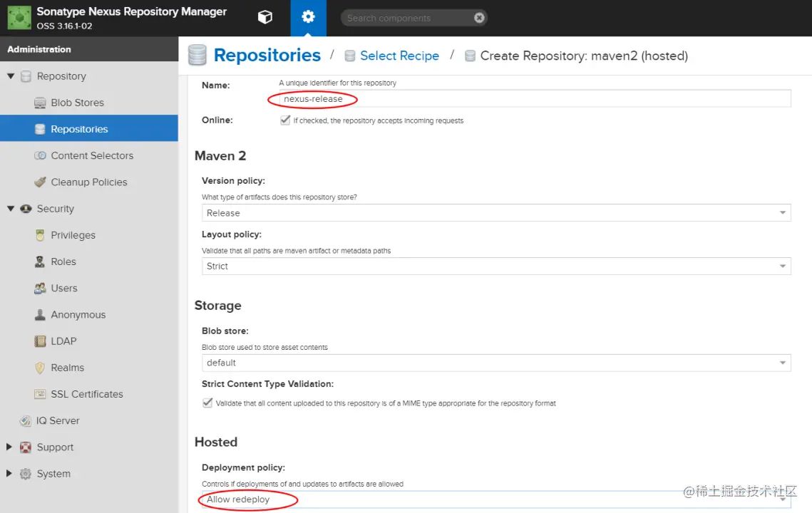The image size is (812, 513).
Task: Click the SSL Certificates icon
Action: (40, 394)
